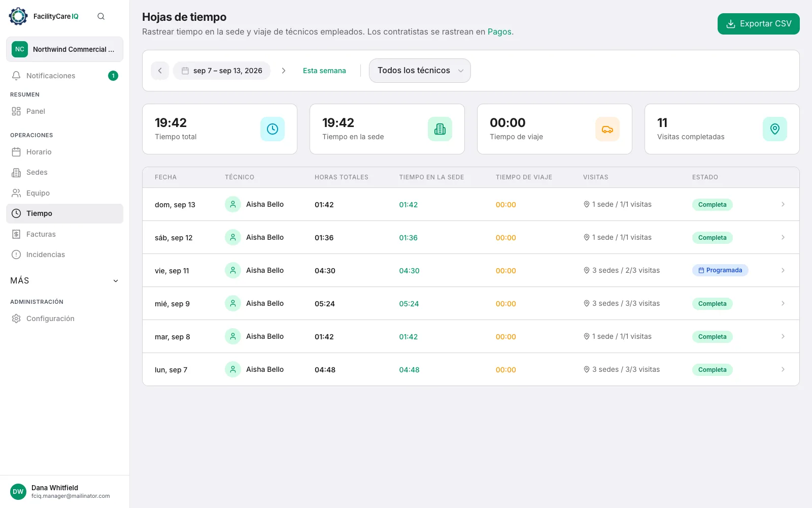812x508 pixels.
Task: Click the 05:24 total hours value
Action: [x=325, y=304]
